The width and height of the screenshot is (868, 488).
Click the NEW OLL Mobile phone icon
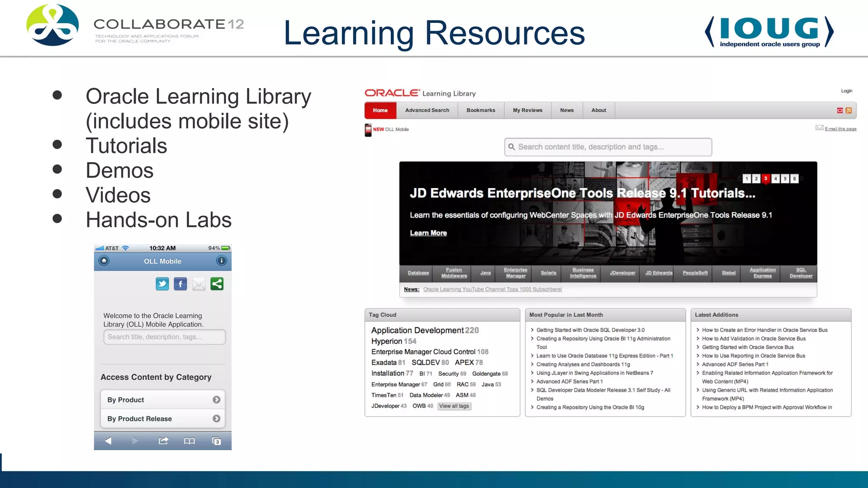368,130
